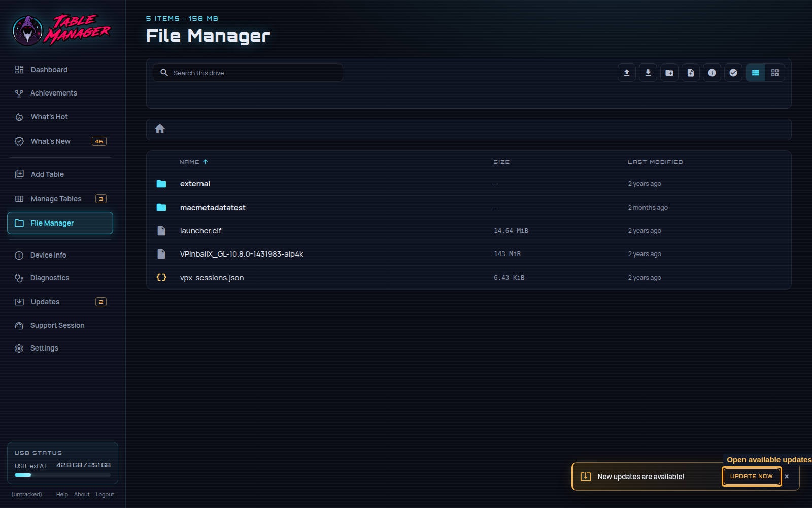
Task: Click the launcher.elf file icon
Action: pyautogui.click(x=161, y=231)
